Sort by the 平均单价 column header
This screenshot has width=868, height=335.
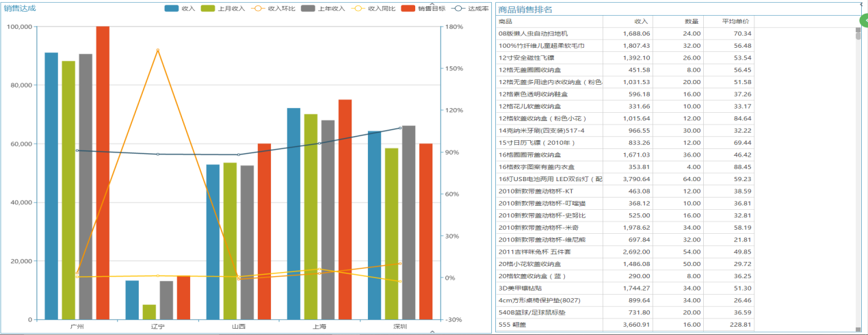coord(728,22)
